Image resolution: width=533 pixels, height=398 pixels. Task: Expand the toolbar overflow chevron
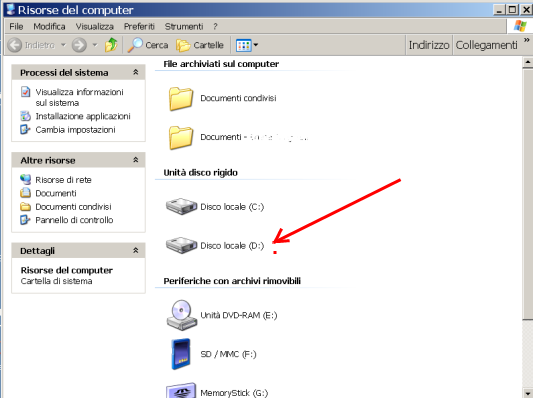(x=527, y=40)
